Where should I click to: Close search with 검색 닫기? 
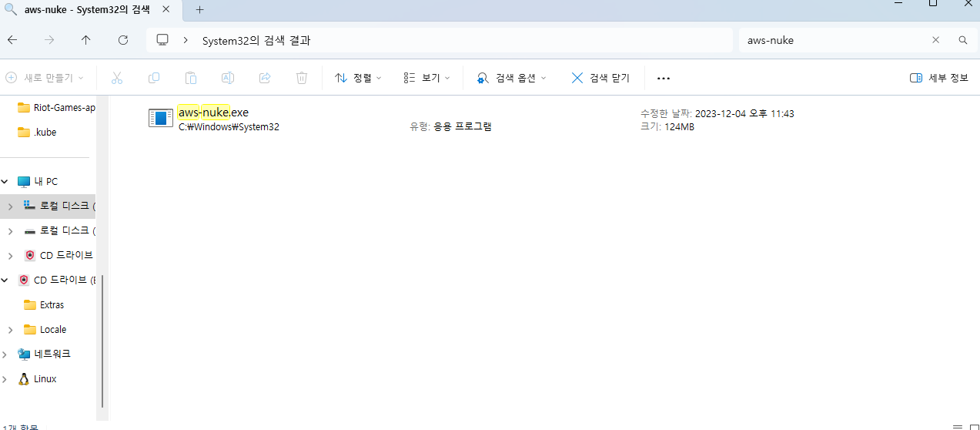(600, 78)
